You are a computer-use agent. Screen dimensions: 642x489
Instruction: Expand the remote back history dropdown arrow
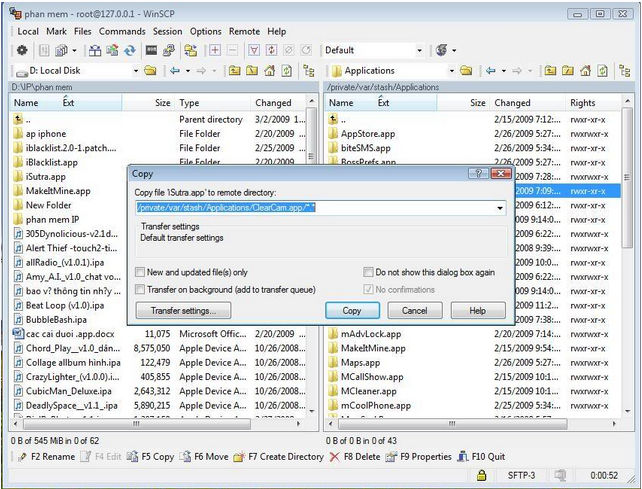tap(504, 71)
